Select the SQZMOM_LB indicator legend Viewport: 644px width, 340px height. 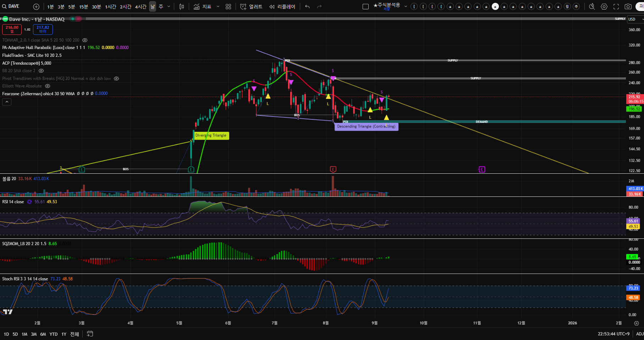pos(24,244)
